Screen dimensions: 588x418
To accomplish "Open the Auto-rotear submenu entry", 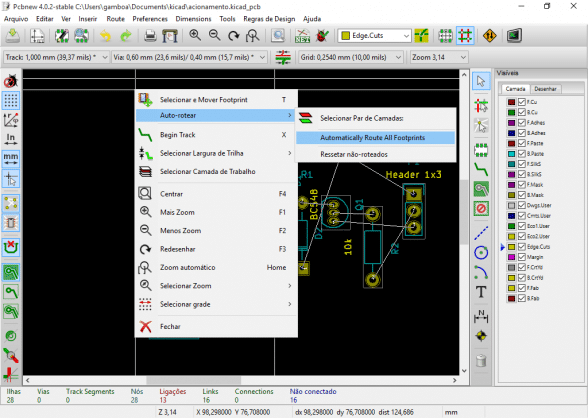I will pyautogui.click(x=216, y=115).
